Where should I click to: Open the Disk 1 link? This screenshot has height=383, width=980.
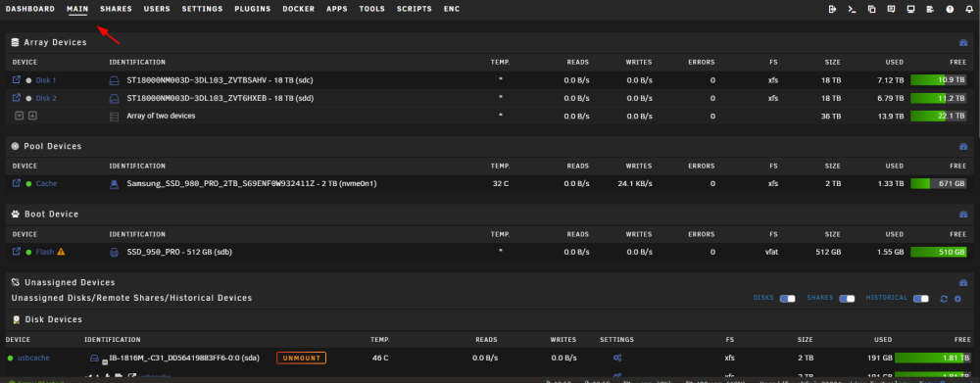coord(46,80)
